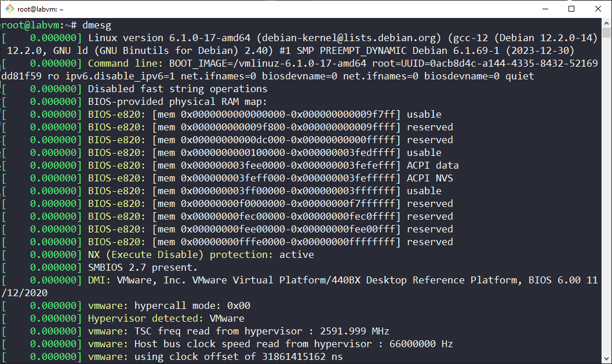
Task: Maximize the root@labvm terminal window
Action: tap(571, 9)
